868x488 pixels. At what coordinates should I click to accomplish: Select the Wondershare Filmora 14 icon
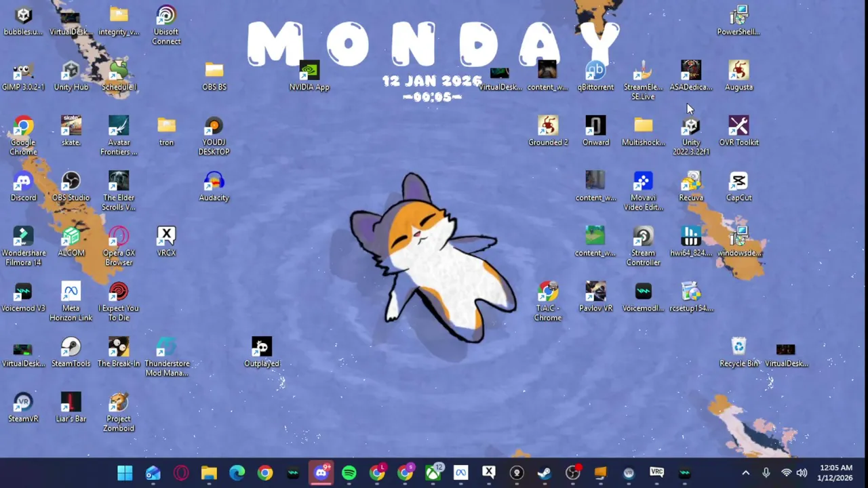pos(23,247)
